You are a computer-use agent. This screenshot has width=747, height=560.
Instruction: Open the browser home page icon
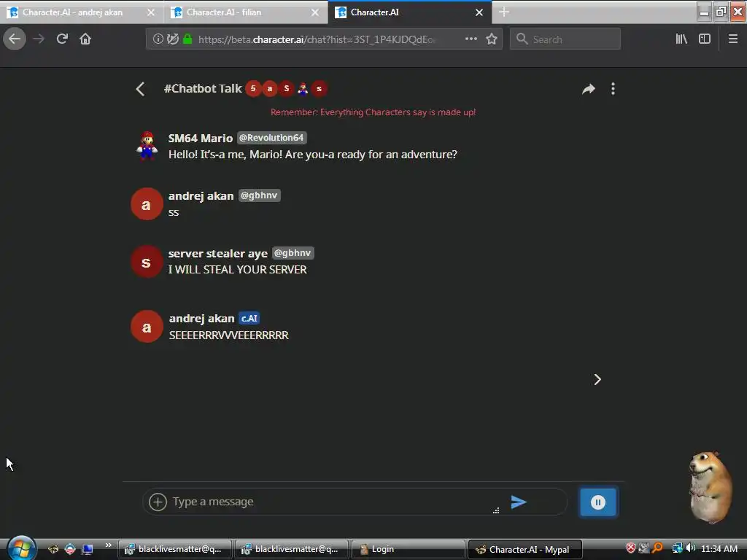85,39
